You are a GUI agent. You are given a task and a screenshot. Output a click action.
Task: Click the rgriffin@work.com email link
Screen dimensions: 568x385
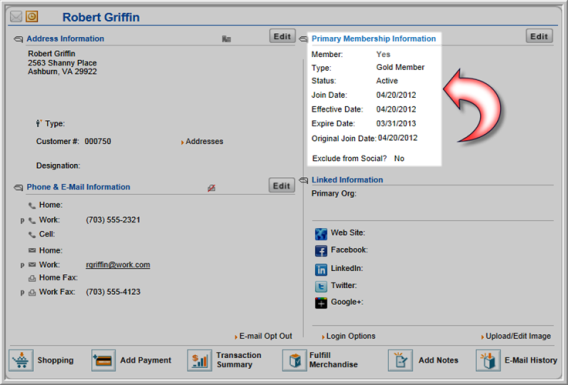(x=118, y=265)
